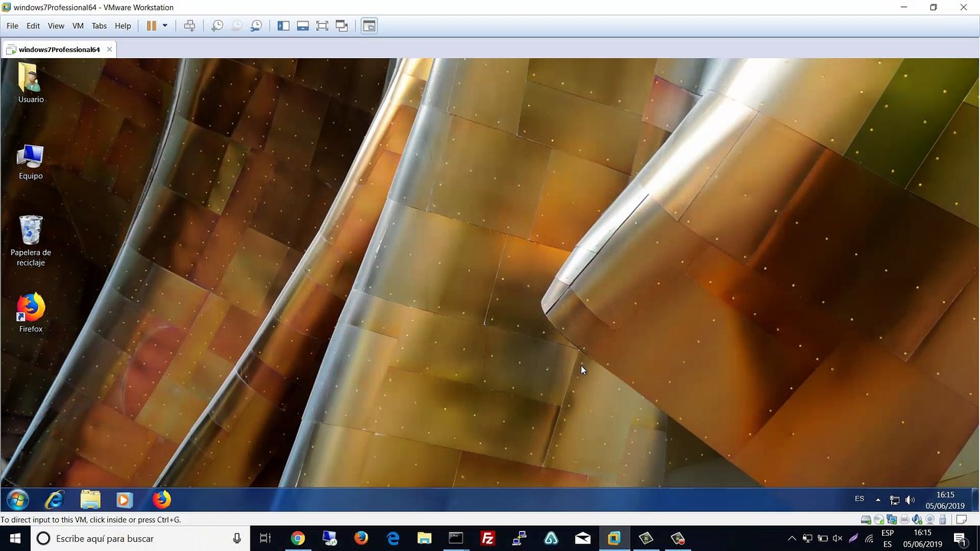
Task: Click the ESP ES input language indicator
Action: (887, 539)
